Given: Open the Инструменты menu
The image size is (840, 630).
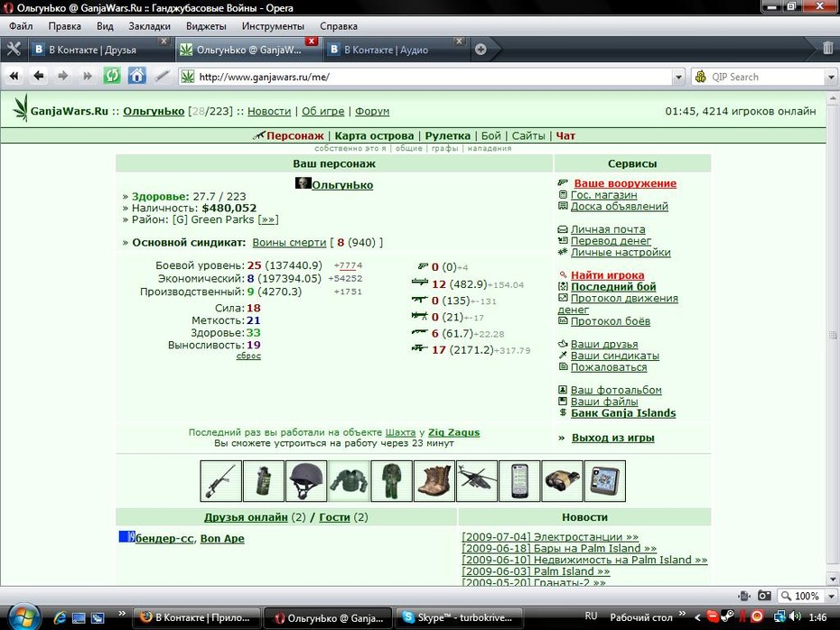Looking at the screenshot, I should (x=273, y=26).
